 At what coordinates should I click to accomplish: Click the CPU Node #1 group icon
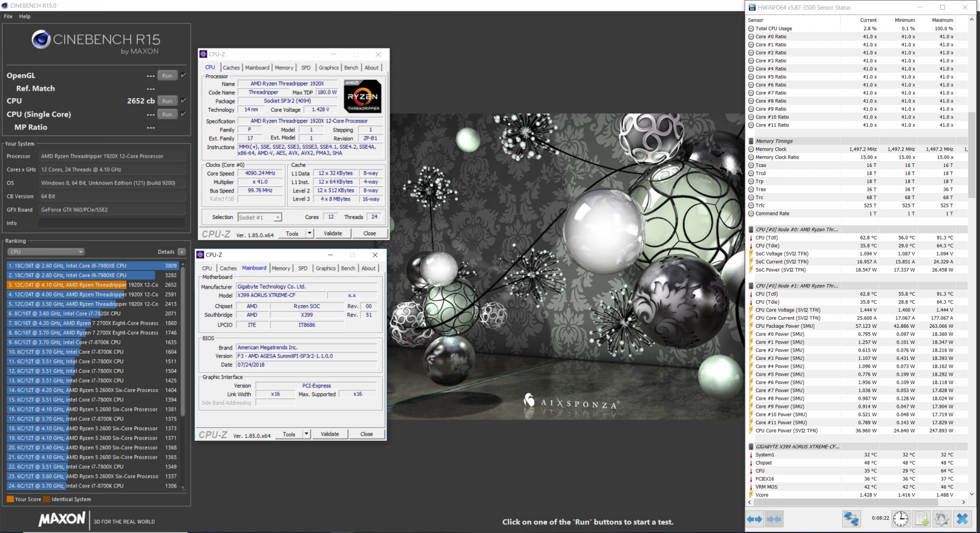click(x=751, y=286)
